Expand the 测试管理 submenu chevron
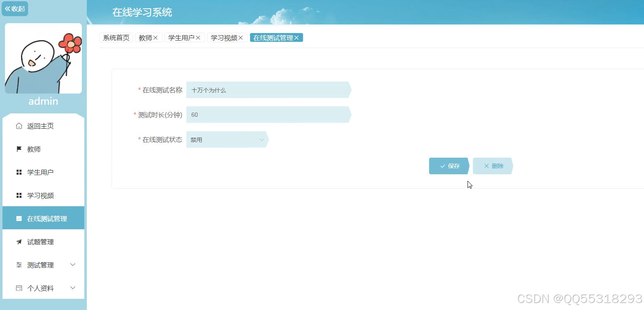 click(73, 264)
